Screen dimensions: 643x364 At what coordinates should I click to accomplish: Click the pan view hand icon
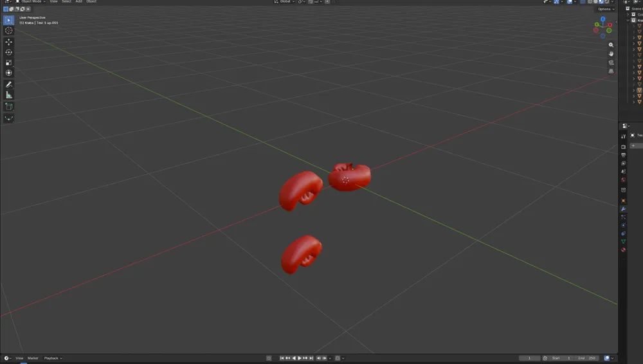pos(611,54)
